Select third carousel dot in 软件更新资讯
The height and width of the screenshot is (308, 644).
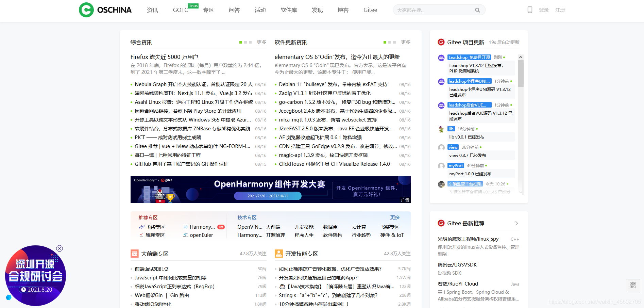(394, 42)
